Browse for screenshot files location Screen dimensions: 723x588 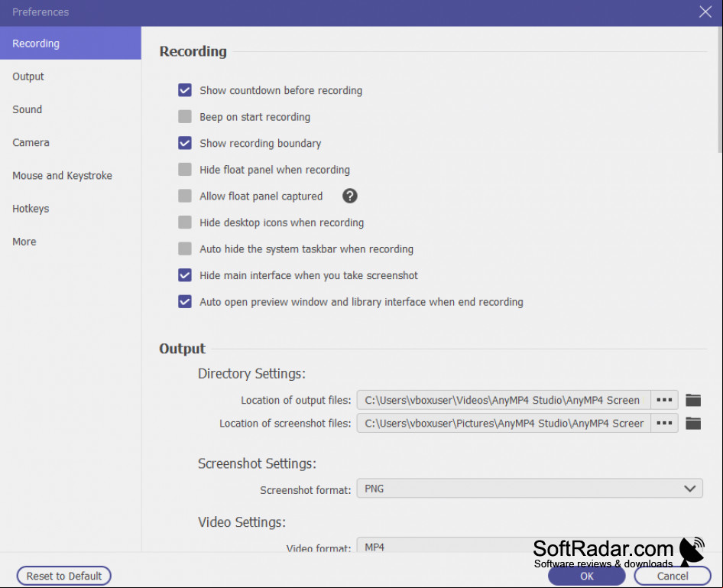point(664,423)
